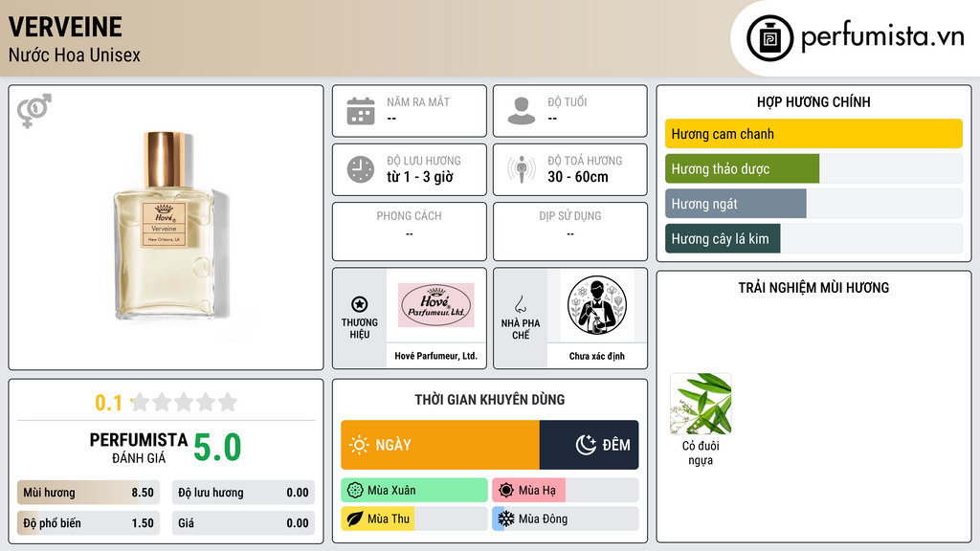Click the Mùi hương 8.50 score bar
The width and height of the screenshot is (980, 551).
tap(88, 493)
